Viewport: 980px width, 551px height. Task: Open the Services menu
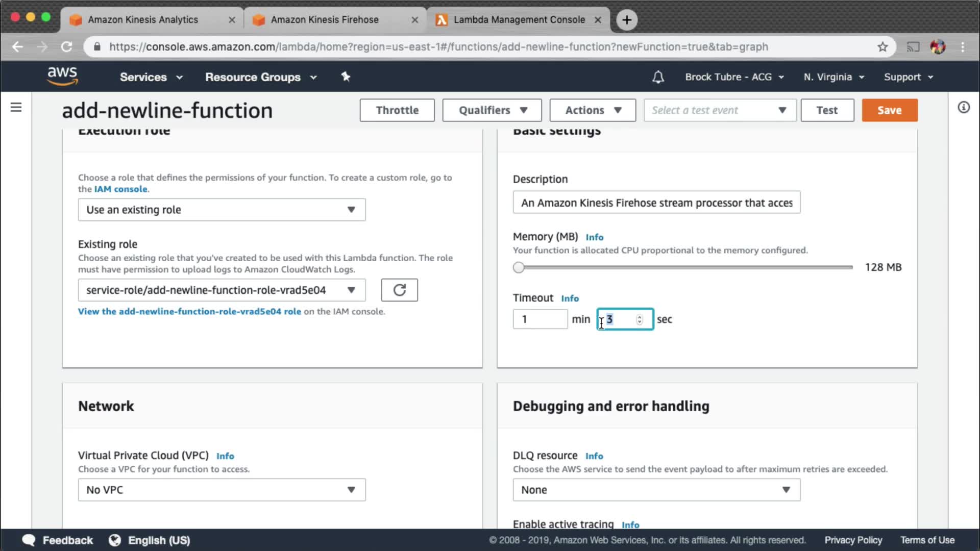pyautogui.click(x=151, y=77)
